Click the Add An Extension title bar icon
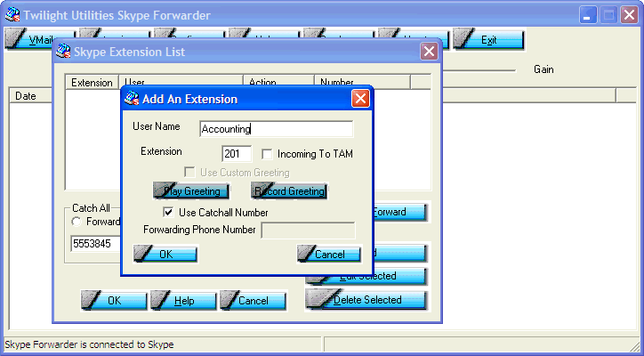Image resolution: width=644 pixels, height=356 pixels. [132, 99]
